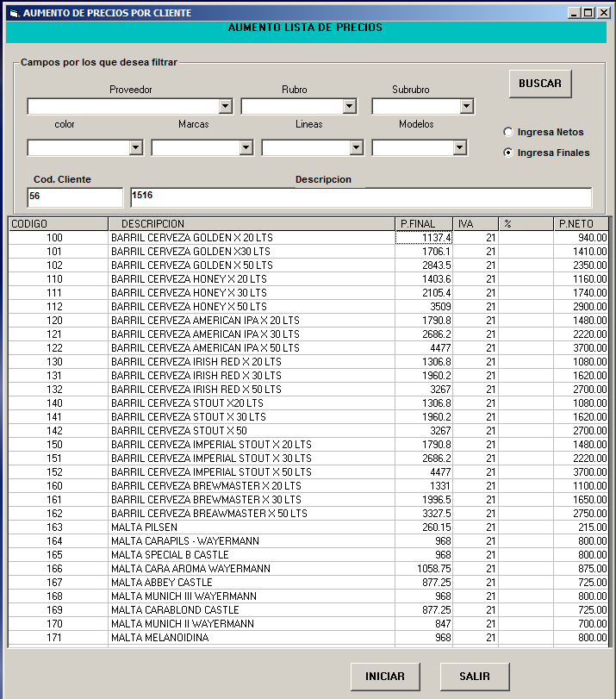The height and width of the screenshot is (699, 616).
Task: Click the MALTA PILSEN row
Action: pyautogui.click(x=308, y=527)
